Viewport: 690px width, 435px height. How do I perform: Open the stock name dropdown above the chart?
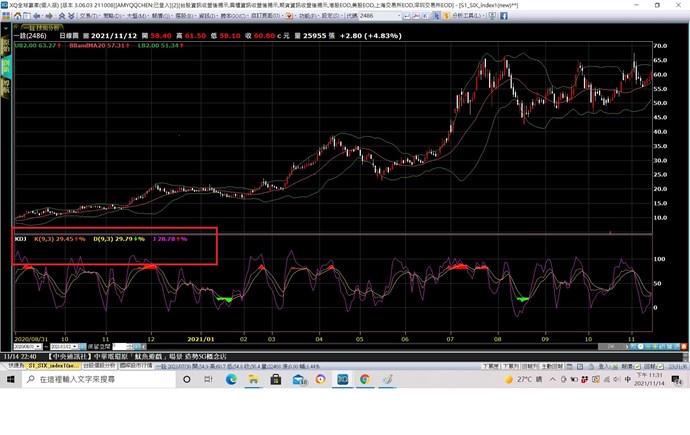click(x=30, y=33)
